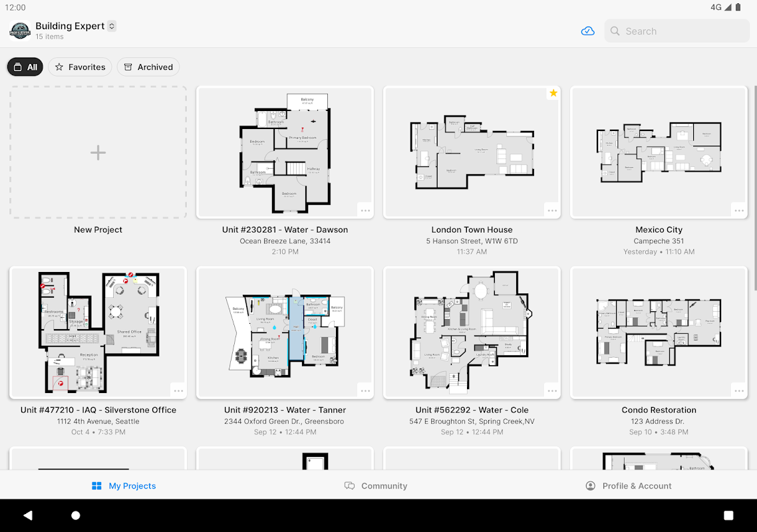Image resolution: width=757 pixels, height=532 pixels.
Task: Open the Profile & Account tab
Action: (x=629, y=485)
